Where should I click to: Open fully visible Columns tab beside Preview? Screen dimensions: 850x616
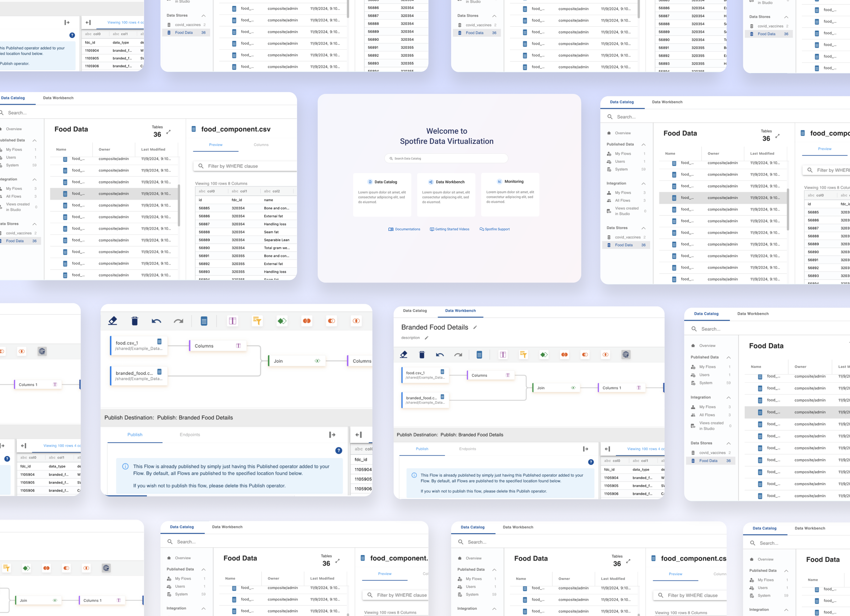261,145
